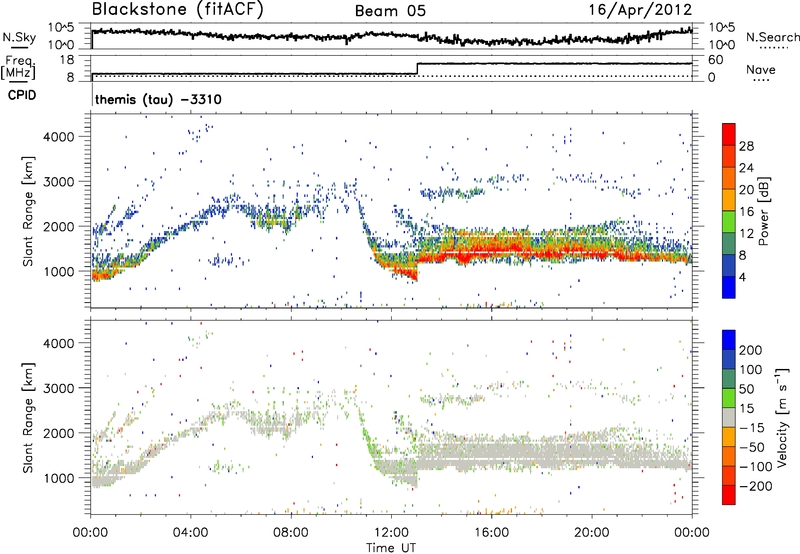Click the gray segment of velocity colorbar
Screen dimensions: 800x554
click(x=729, y=418)
